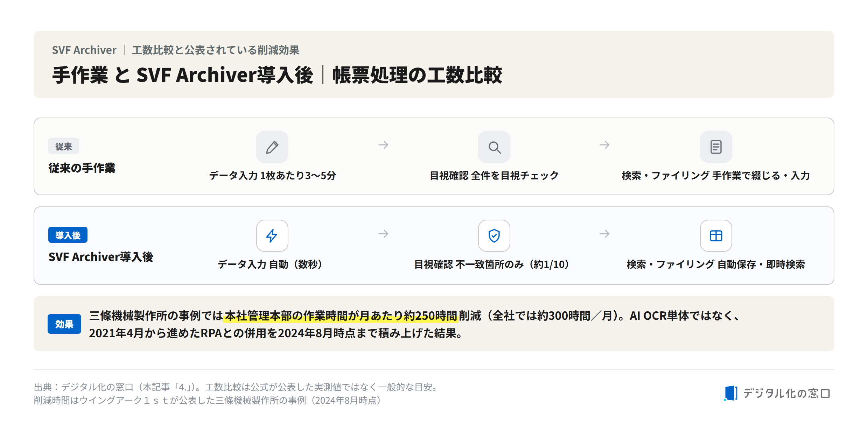This screenshot has height=438, width=868.
Task: Click the magnifying glass visual-check icon
Action: click(x=494, y=147)
